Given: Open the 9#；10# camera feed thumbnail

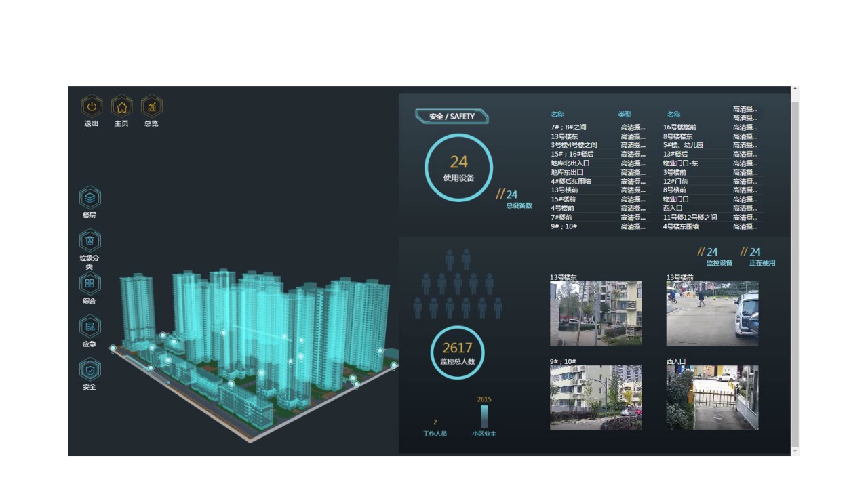Looking at the screenshot, I should (595, 398).
